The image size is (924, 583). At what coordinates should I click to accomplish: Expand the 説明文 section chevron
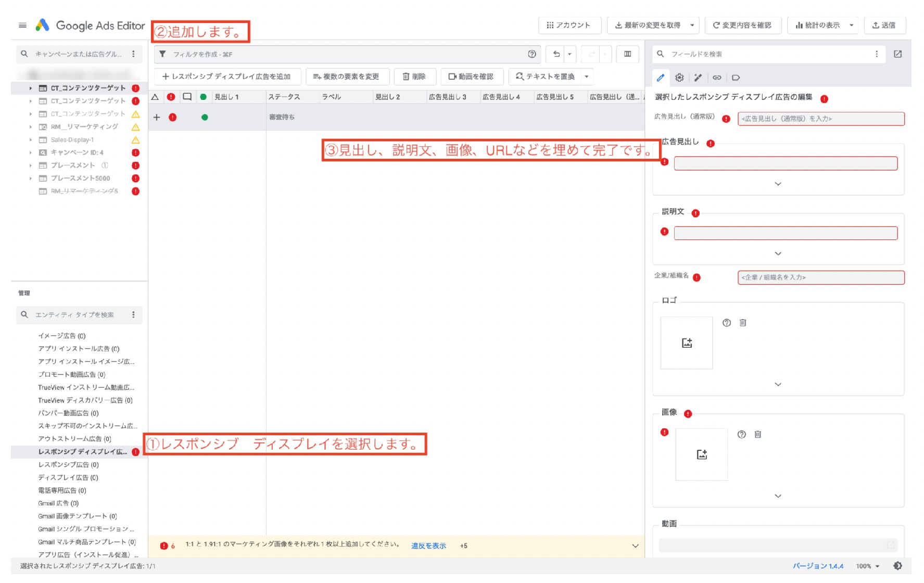coord(777,254)
